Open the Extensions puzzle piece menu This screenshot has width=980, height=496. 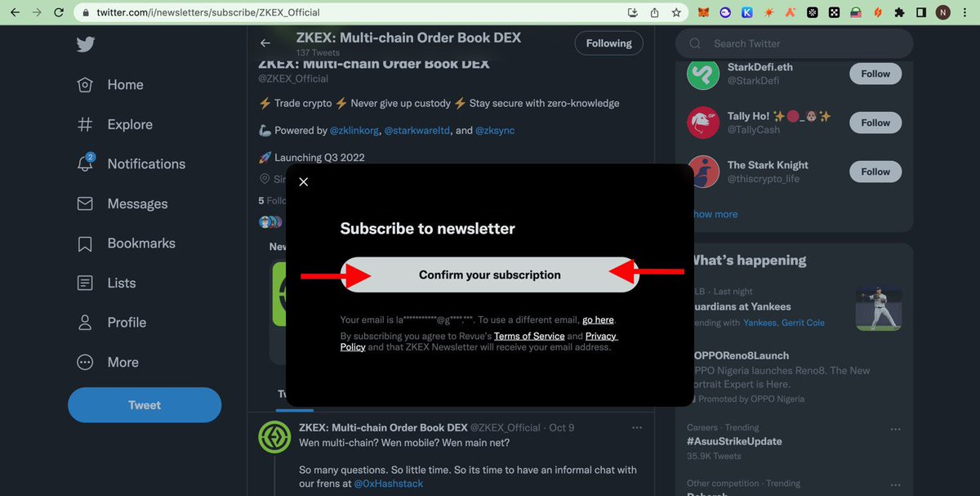pos(900,12)
